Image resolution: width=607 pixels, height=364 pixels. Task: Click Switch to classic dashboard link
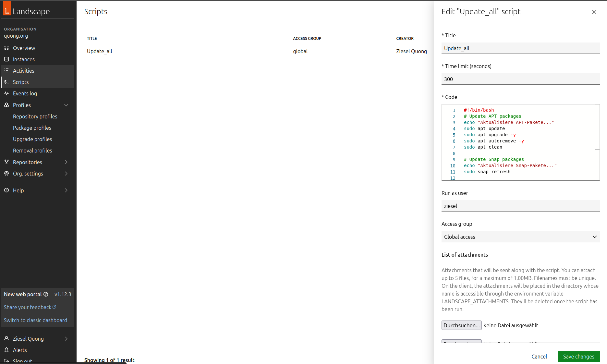pos(35,320)
